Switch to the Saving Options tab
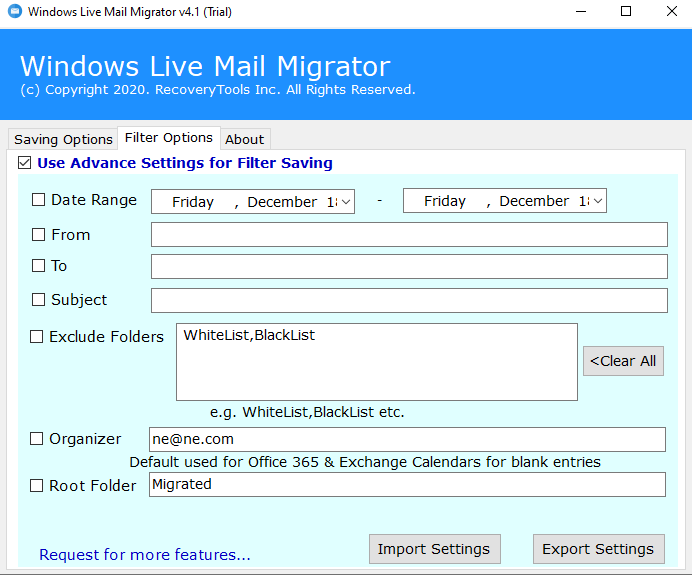This screenshot has height=575, width=692. pyautogui.click(x=63, y=139)
